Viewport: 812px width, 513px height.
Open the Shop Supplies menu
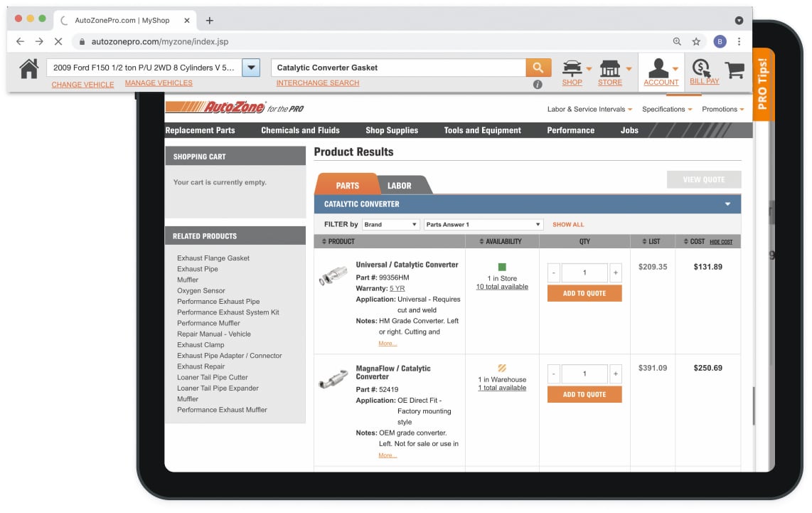(x=392, y=131)
